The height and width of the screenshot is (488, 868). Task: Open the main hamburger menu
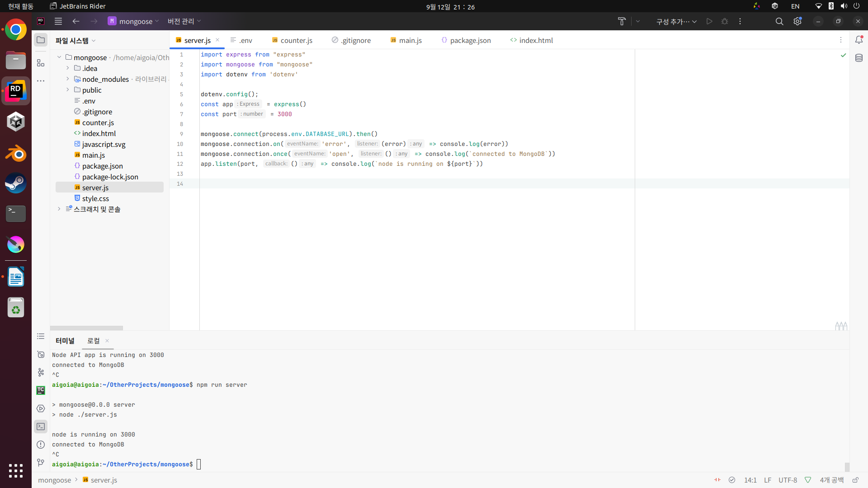[58, 21]
